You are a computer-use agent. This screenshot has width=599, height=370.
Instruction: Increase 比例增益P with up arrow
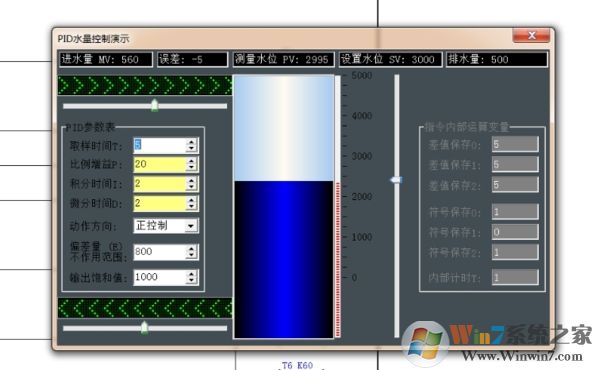point(191,161)
